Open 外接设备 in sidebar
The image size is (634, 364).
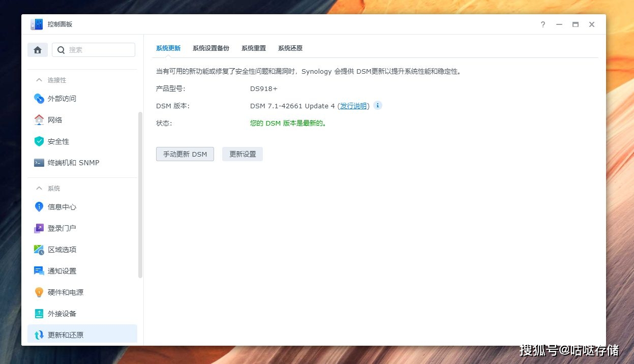pyautogui.click(x=82, y=314)
